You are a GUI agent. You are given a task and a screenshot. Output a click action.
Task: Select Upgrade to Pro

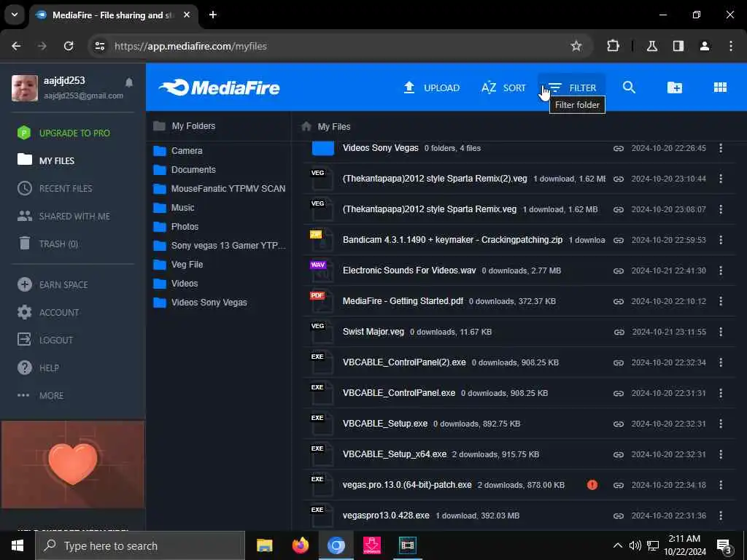point(64,133)
